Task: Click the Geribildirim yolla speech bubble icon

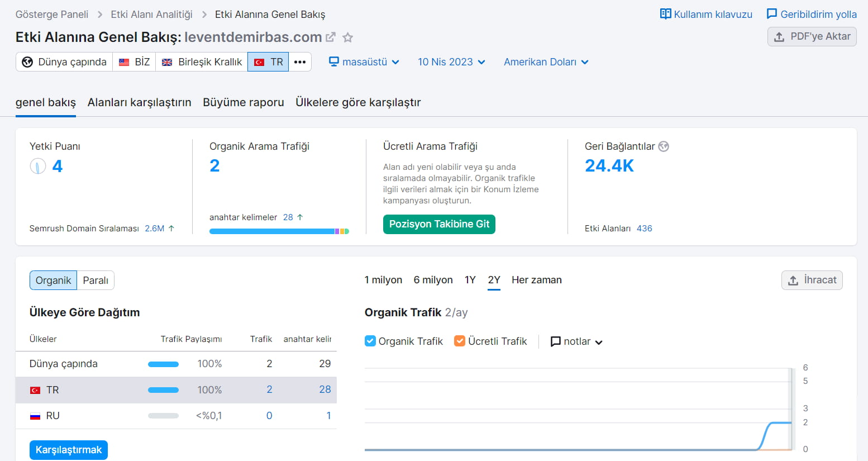Action: (x=772, y=14)
